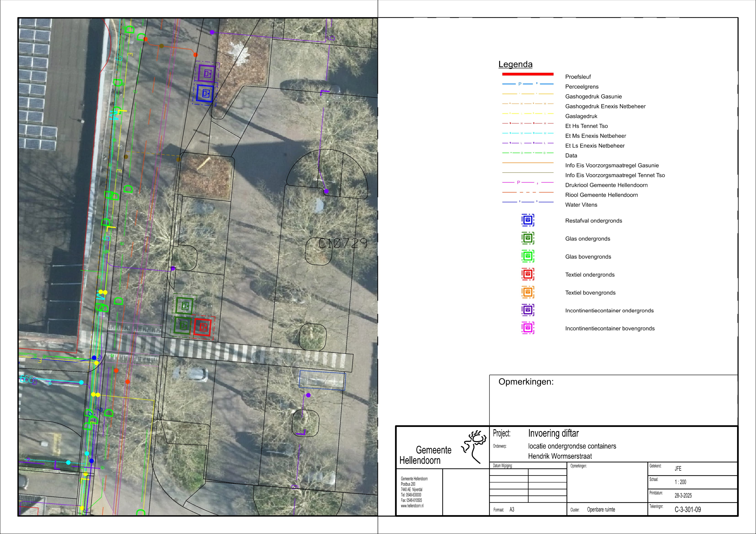
Task: Select the red Textiel ondergronds legend icon
Action: (x=527, y=274)
